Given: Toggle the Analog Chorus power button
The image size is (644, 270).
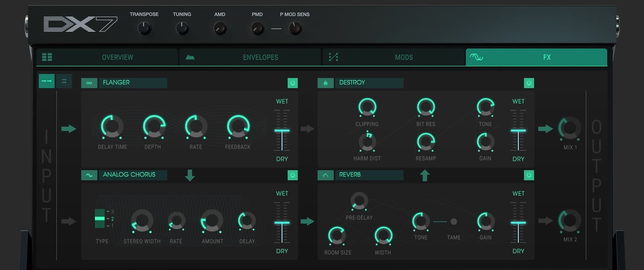Looking at the screenshot, I should tap(293, 175).
